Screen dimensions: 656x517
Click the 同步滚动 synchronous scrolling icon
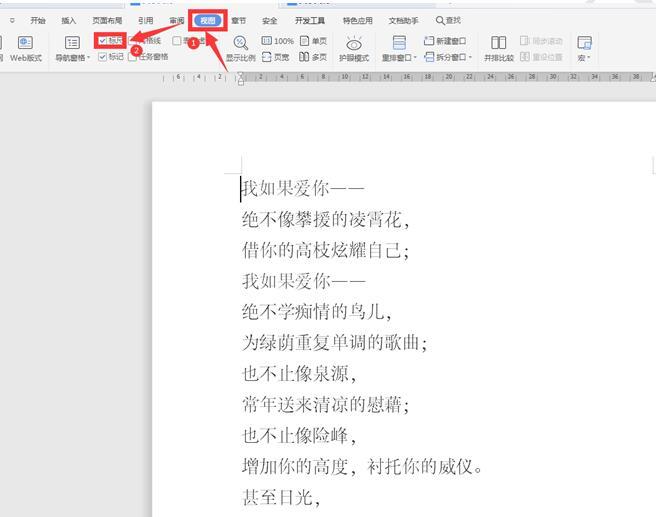(x=525, y=41)
